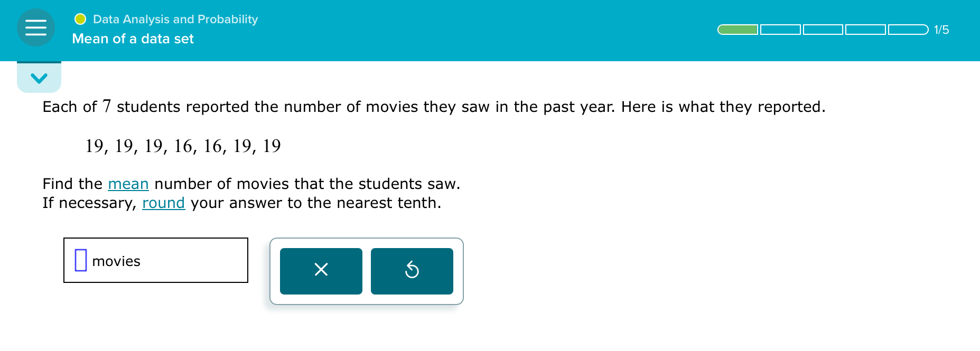The height and width of the screenshot is (351, 980).
Task: Clear the answer with the X button
Action: (321, 271)
